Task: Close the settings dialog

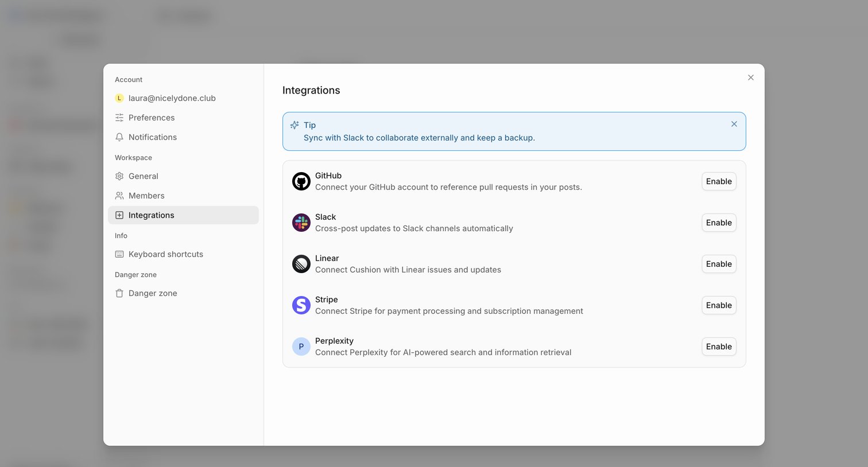Action: pos(751,77)
